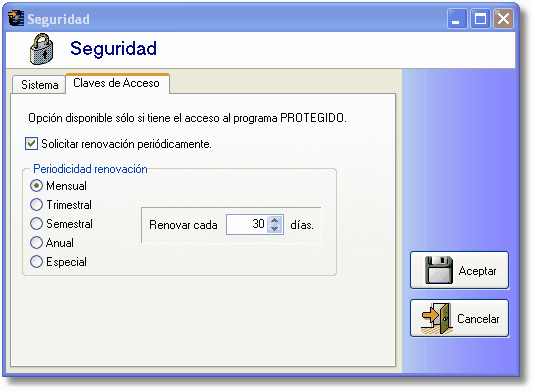
Task: Decrease days with spinner down arrow
Action: coord(274,229)
